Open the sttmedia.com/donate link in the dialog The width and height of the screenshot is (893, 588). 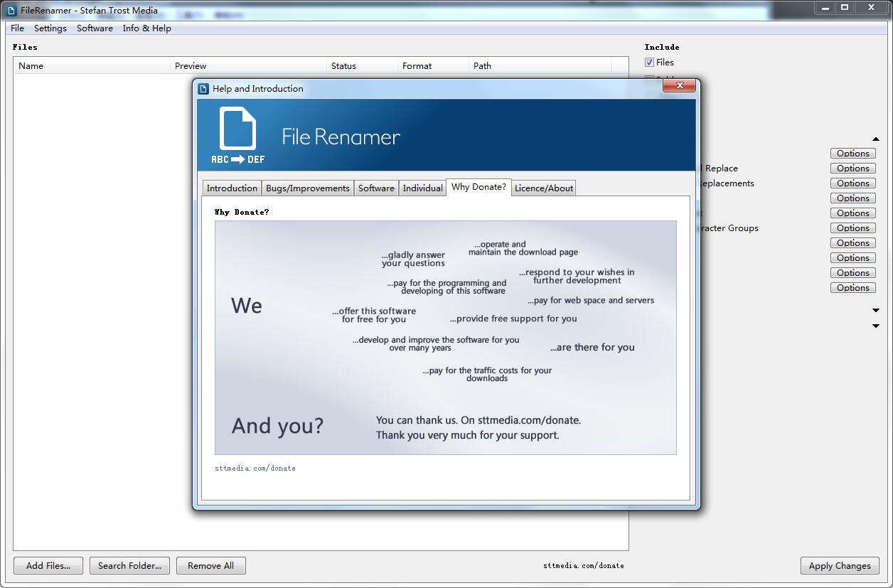255,468
